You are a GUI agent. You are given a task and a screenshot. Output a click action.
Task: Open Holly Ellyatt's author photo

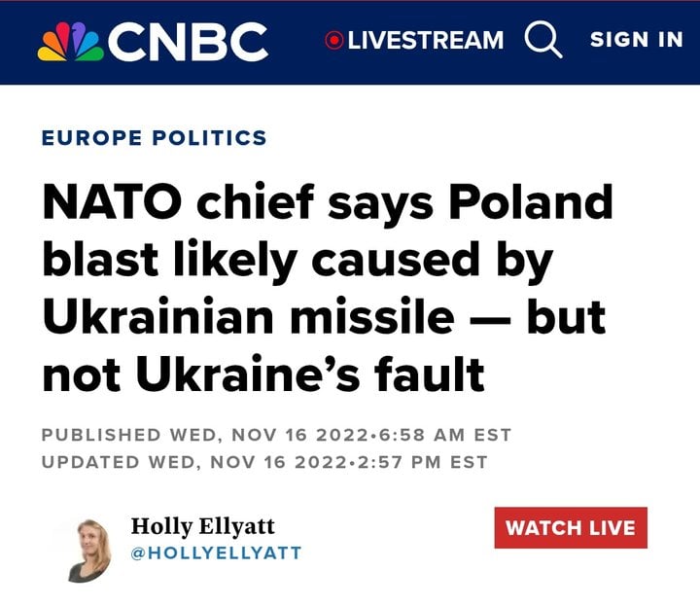point(93,548)
